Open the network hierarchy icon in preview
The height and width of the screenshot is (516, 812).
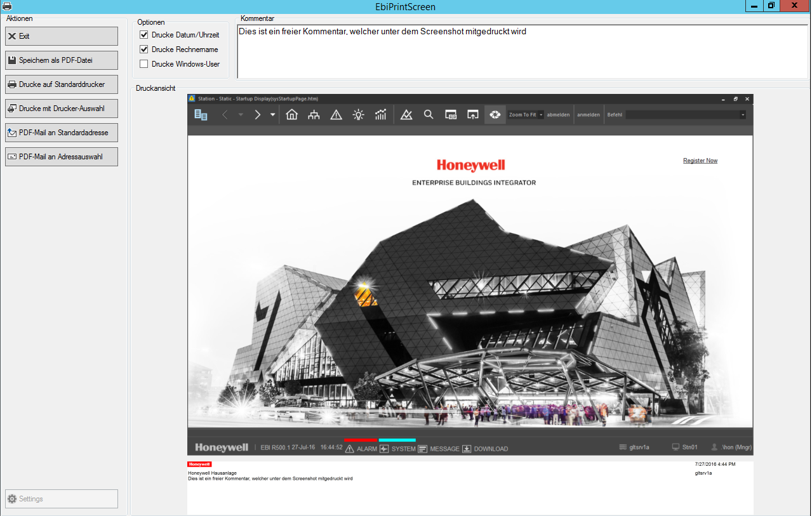[x=314, y=115]
